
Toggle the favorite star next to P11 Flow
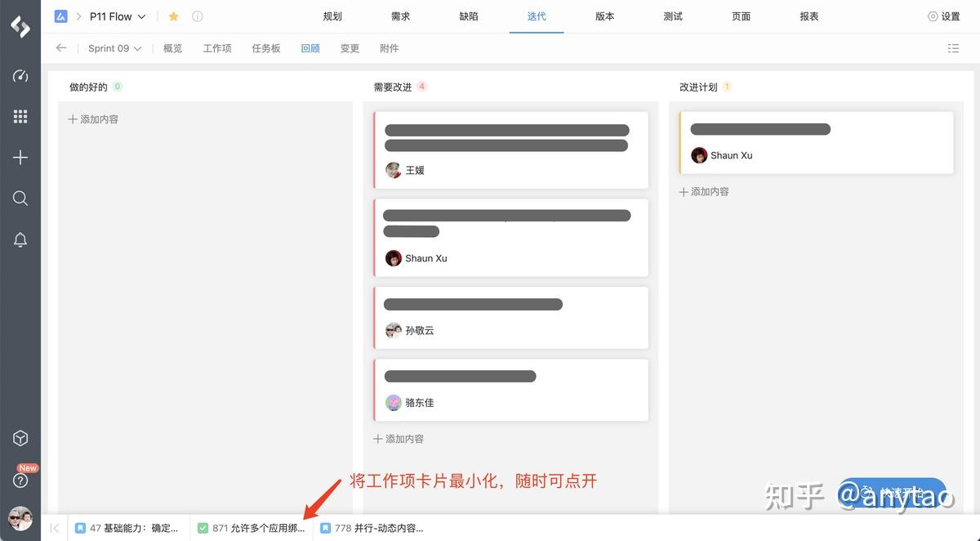coord(173,16)
